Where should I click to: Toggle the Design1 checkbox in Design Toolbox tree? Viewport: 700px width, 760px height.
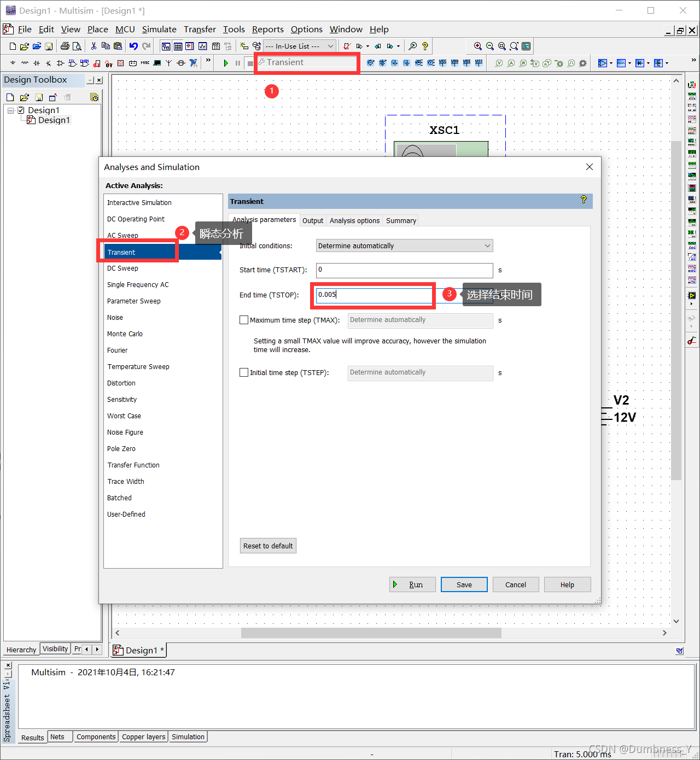(x=21, y=110)
